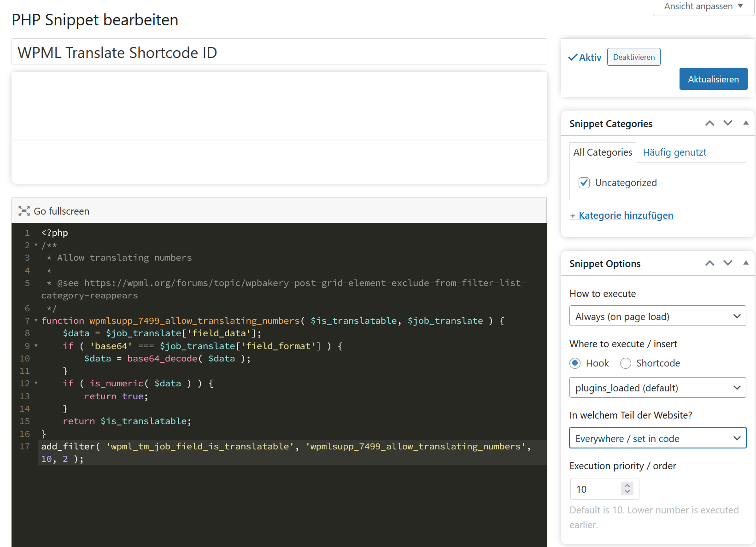This screenshot has width=756, height=547.
Task: Click the 'is_numeric( $data )' line
Action: click(x=138, y=384)
